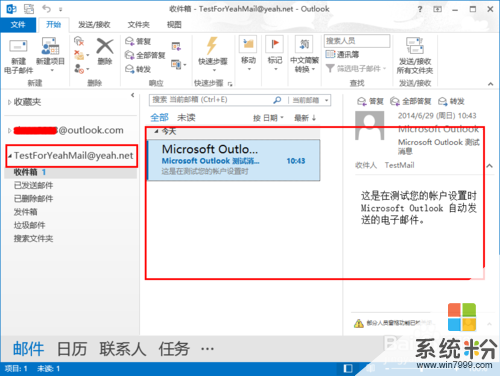This screenshot has height=376, width=500.
Task: Expand the Favorites folder group
Action: tap(9, 102)
